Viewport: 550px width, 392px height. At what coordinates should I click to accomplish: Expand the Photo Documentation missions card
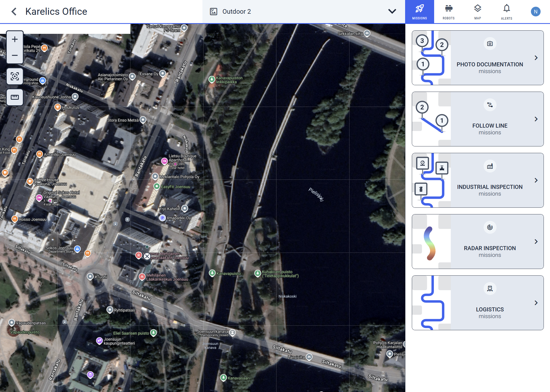[x=536, y=58]
